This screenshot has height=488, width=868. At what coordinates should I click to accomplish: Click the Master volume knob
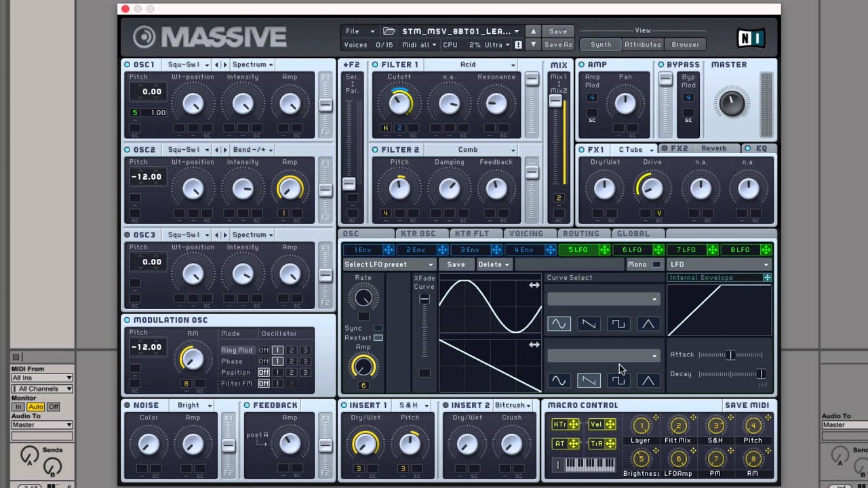pos(730,103)
